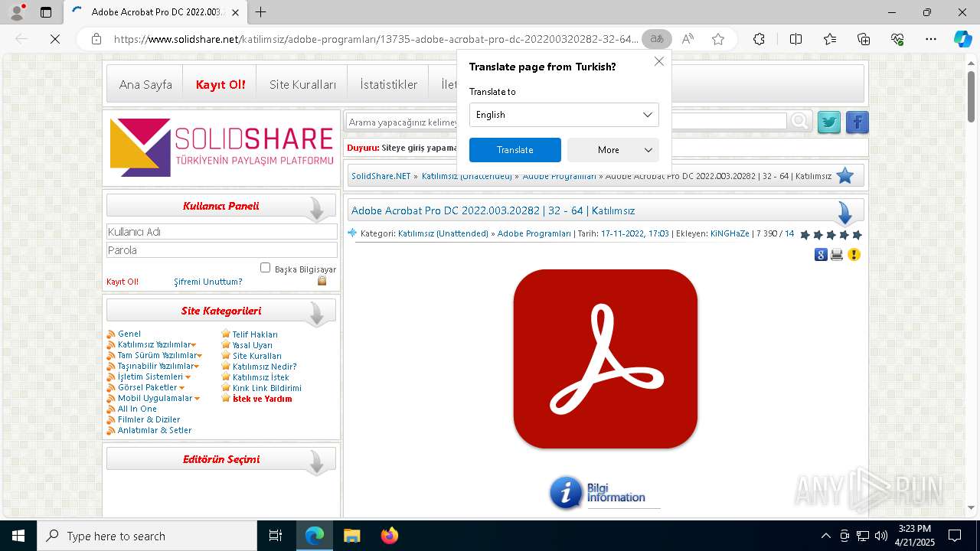Click the taskbar search box
The height and width of the screenshot is (551, 980).
(147, 536)
